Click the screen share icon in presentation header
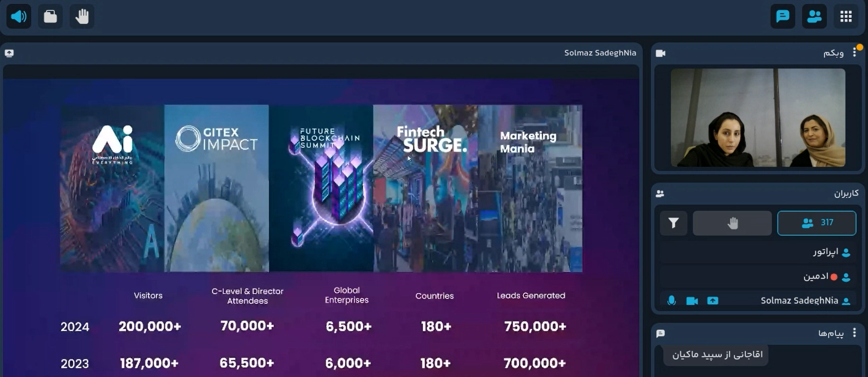The width and height of the screenshot is (868, 377). (9, 53)
